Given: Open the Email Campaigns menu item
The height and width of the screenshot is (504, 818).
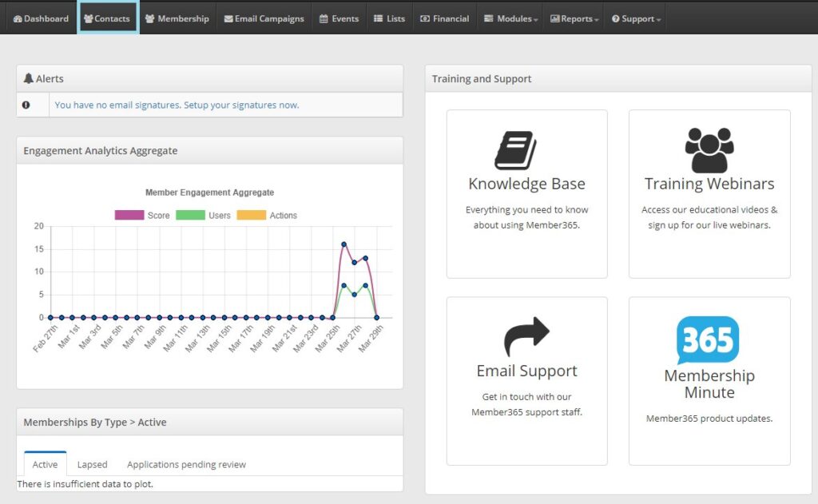Looking at the screenshot, I should click(x=264, y=19).
